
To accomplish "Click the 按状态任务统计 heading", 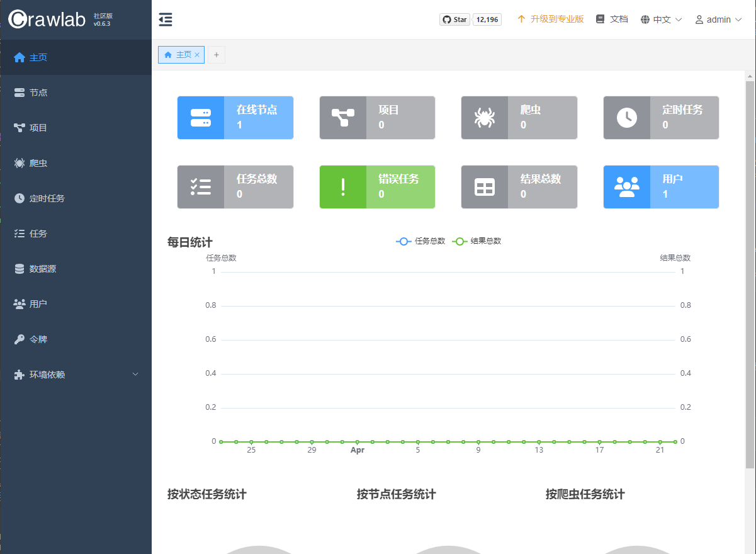I will point(207,494).
